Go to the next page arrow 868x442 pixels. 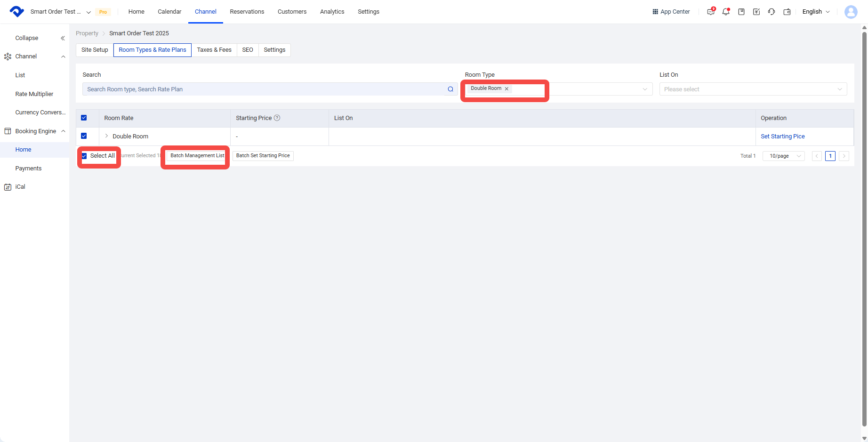click(844, 156)
